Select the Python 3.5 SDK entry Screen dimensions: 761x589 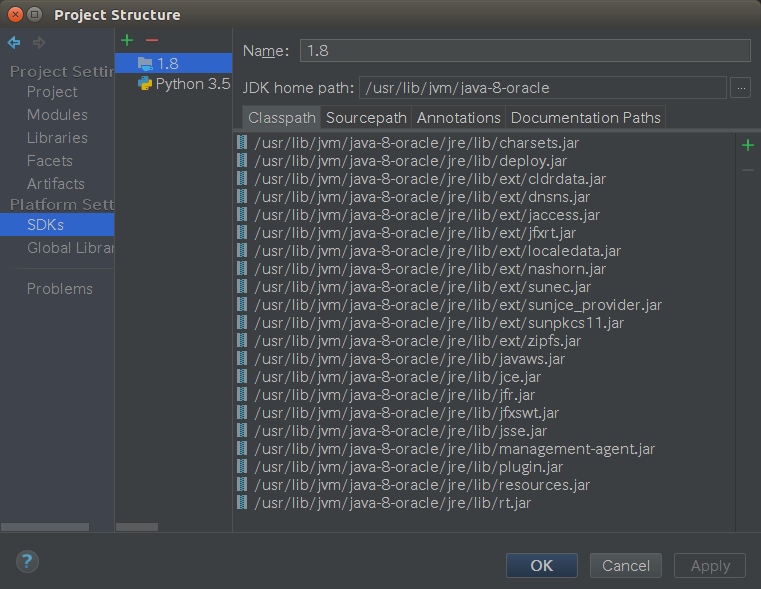click(x=174, y=83)
